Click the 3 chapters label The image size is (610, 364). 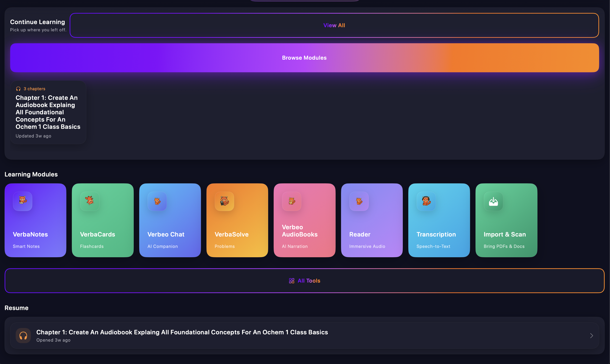[34, 89]
